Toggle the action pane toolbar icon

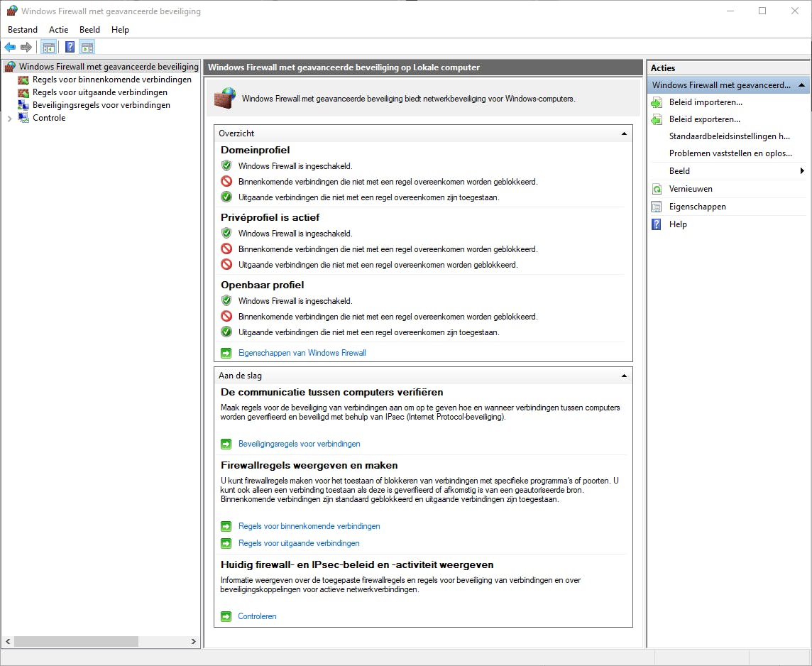87,48
